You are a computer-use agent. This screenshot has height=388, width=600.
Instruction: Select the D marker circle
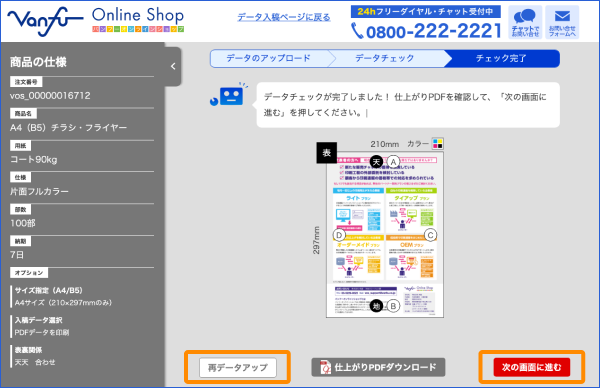339,235
